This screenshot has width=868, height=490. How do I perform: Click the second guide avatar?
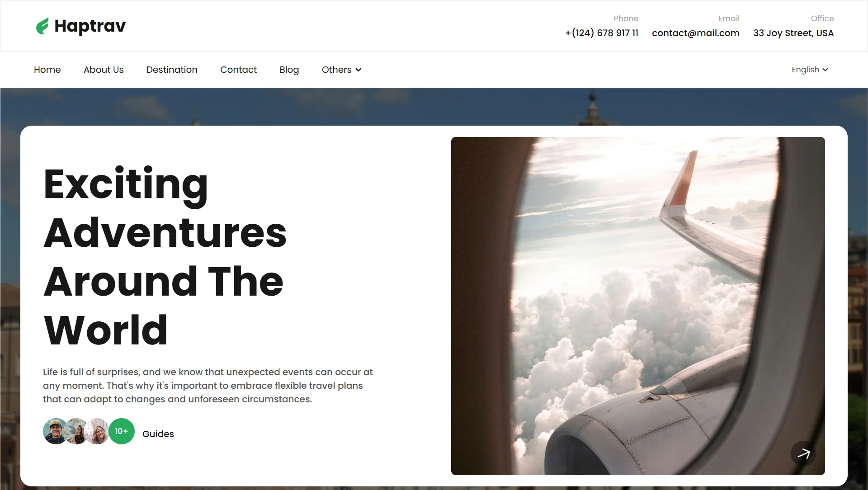tap(76, 431)
